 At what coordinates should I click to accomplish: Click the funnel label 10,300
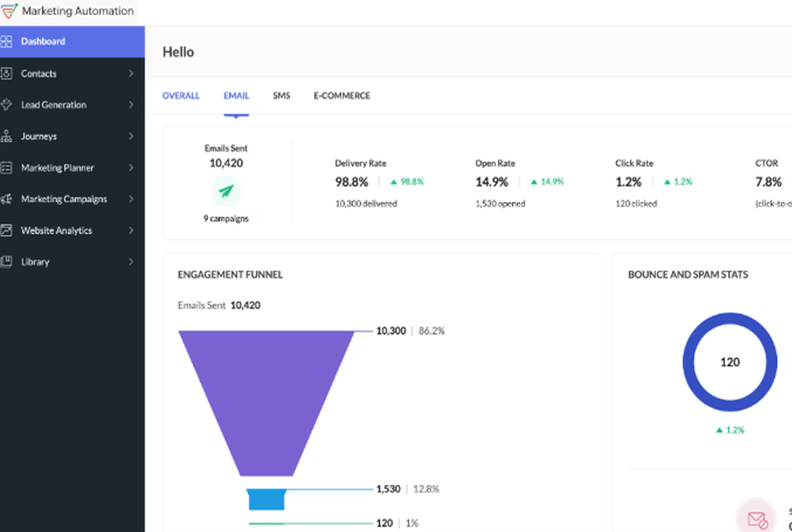coord(391,330)
